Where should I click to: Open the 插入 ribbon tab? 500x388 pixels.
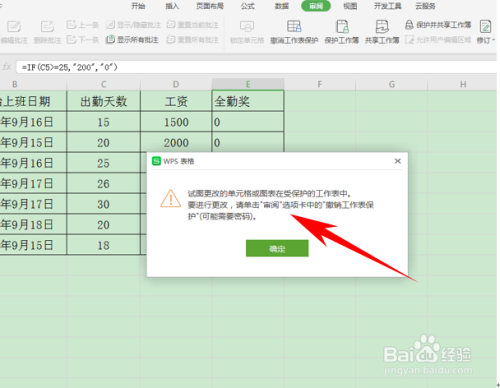pos(172,6)
